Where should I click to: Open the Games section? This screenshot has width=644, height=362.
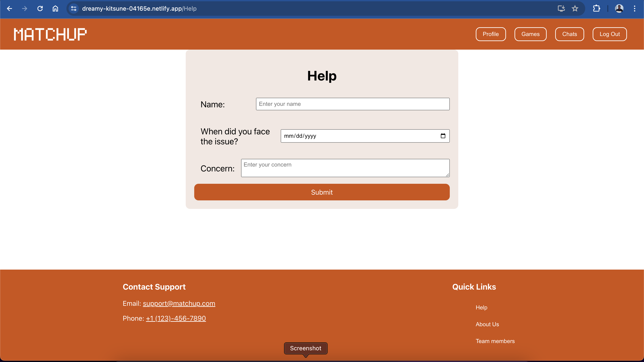[530, 34]
